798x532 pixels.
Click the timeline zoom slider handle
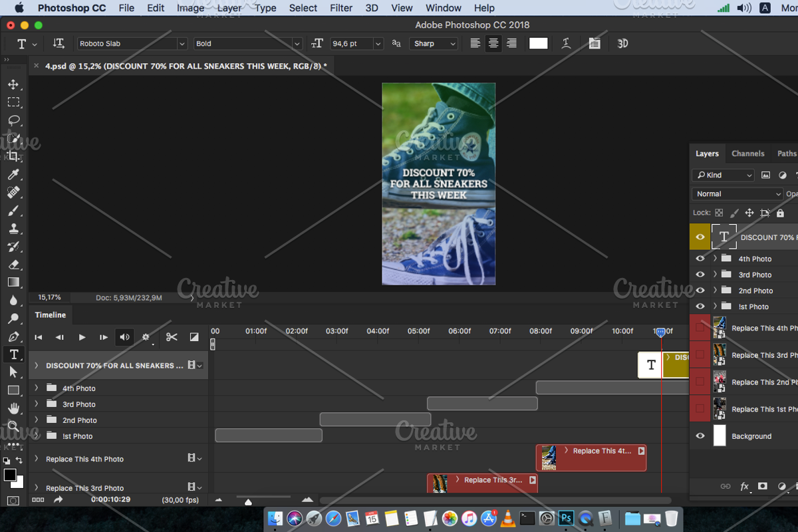pyautogui.click(x=248, y=502)
